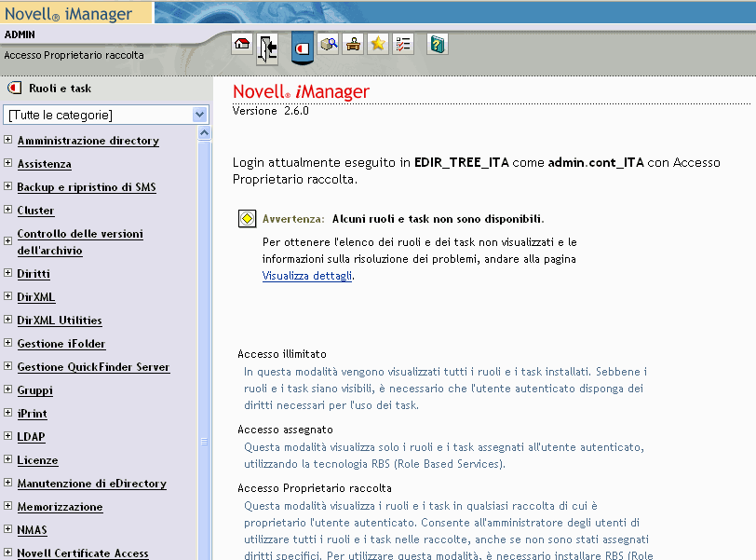Expand Gestione iFolder plus box
The width and height of the screenshot is (756, 560).
tap(7, 343)
